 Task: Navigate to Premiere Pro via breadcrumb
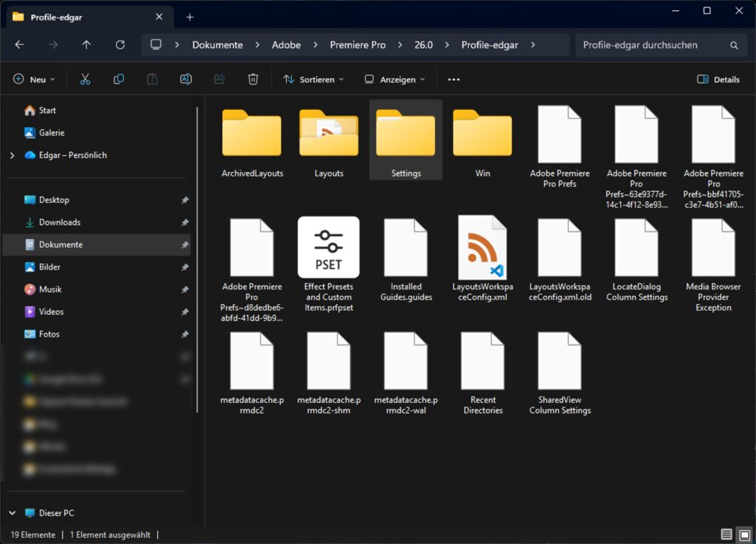(357, 44)
